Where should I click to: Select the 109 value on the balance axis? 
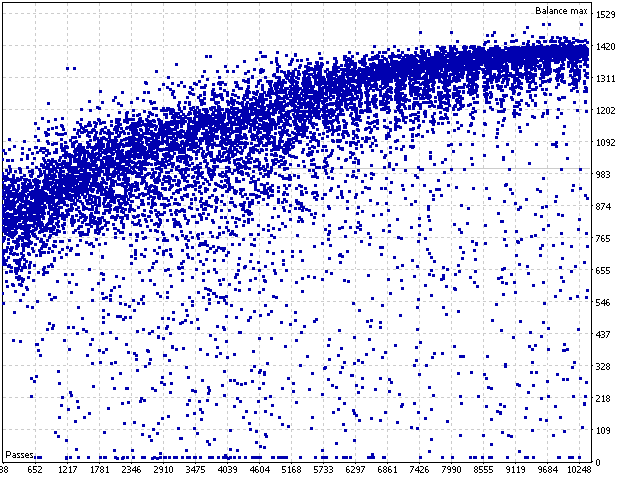pos(603,430)
